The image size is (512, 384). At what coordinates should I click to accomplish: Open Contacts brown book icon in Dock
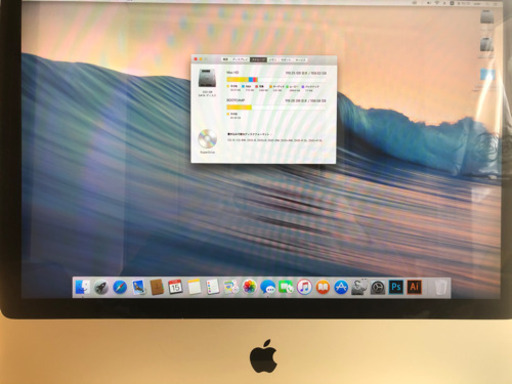pos(157,287)
